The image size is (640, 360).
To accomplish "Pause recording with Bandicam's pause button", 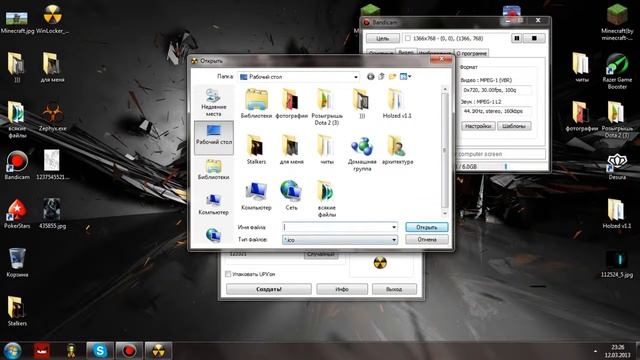I will click(x=517, y=38).
